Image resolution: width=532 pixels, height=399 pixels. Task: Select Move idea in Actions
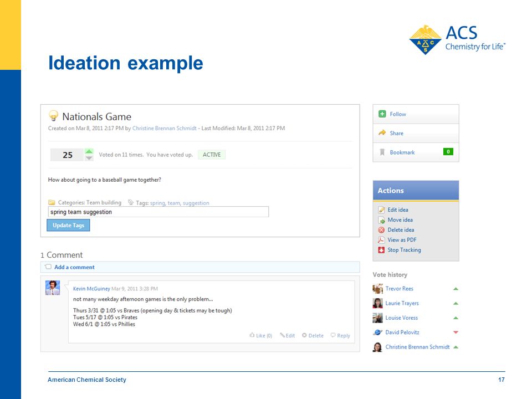click(x=400, y=220)
